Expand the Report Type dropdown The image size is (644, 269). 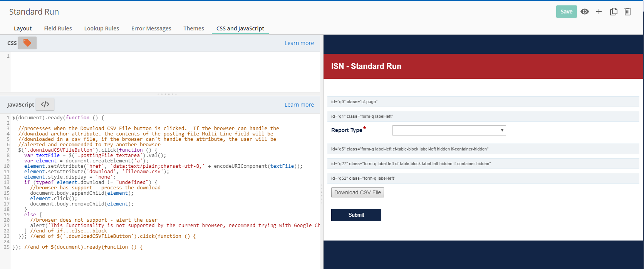coord(449,130)
